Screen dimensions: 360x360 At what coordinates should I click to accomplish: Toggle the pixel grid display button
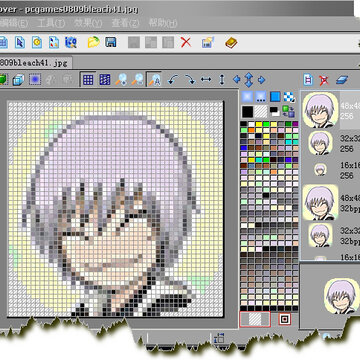88,80
